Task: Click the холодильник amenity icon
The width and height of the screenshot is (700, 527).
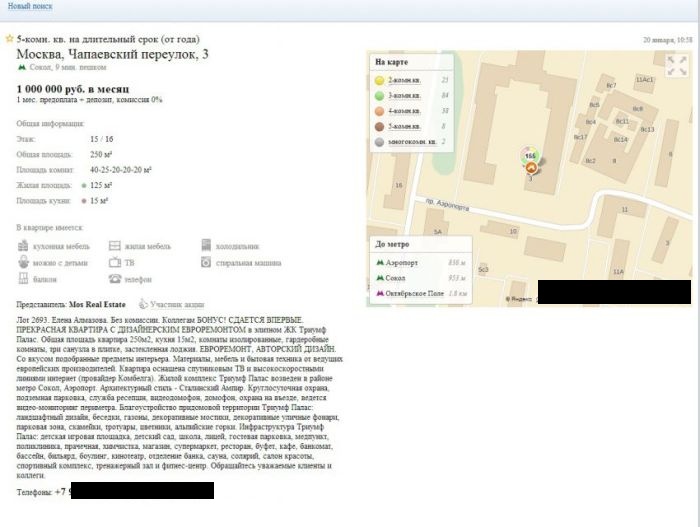Action: tap(206, 246)
